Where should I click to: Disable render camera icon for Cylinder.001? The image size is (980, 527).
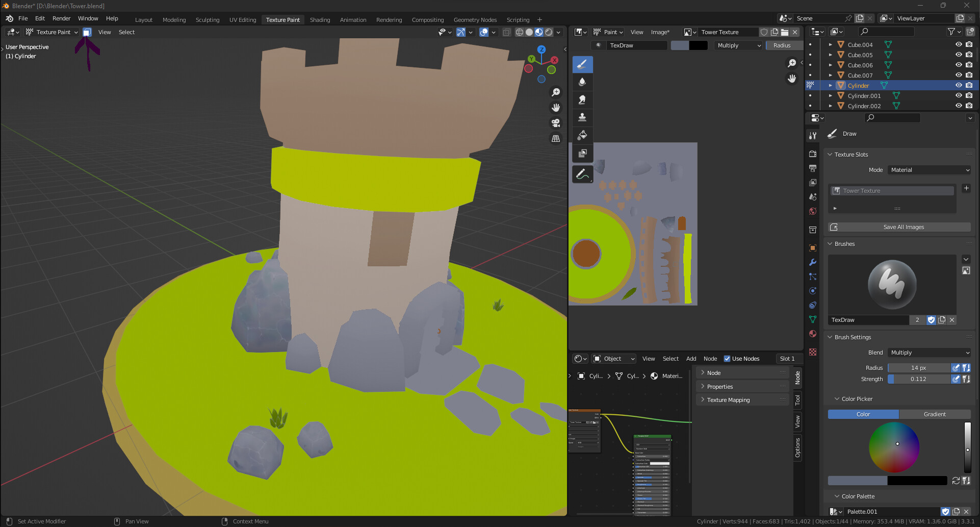[969, 95]
